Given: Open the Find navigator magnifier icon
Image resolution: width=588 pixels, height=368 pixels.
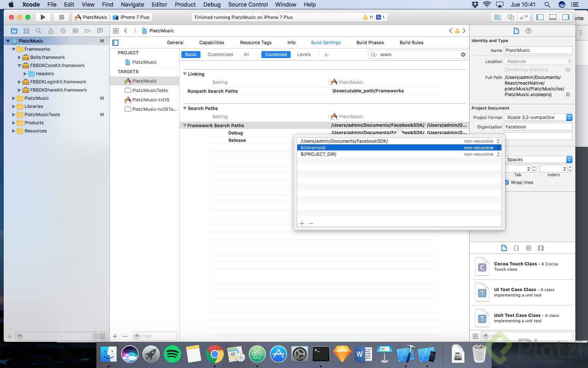Looking at the screenshot, I should [38, 31].
